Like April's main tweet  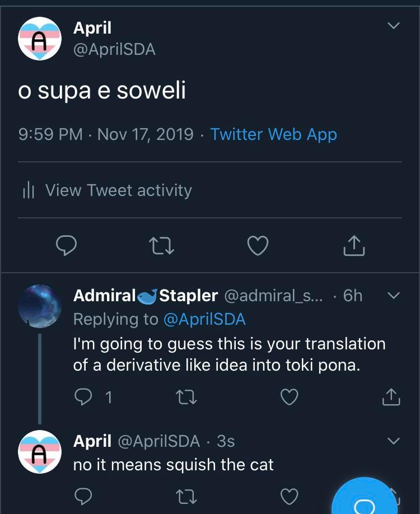pos(258,245)
